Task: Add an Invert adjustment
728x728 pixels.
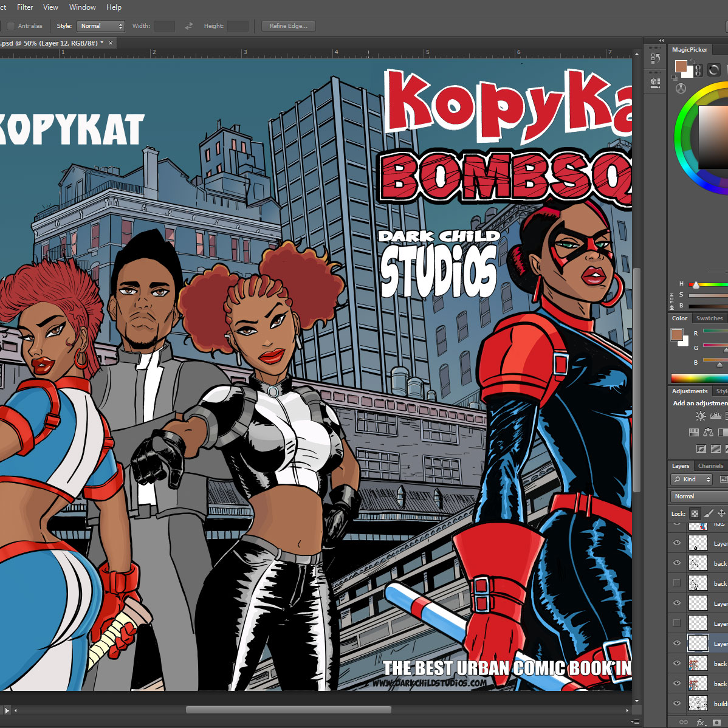Action: [701, 448]
